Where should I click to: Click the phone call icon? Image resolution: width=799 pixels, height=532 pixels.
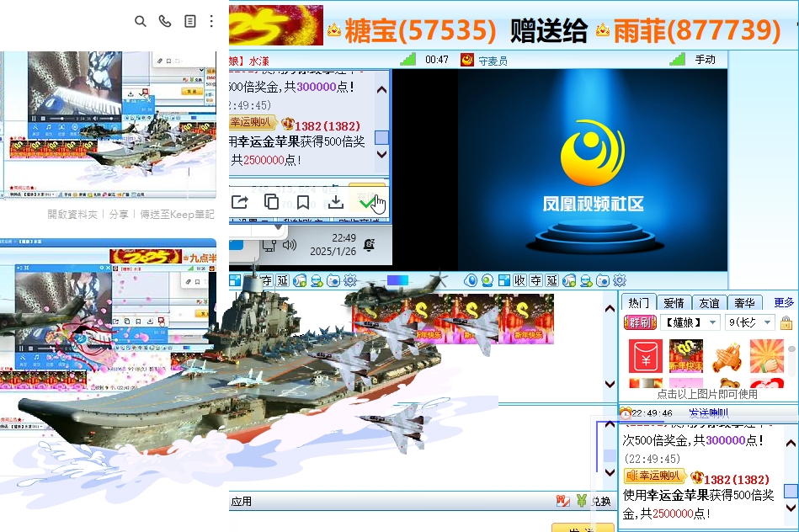tap(164, 21)
